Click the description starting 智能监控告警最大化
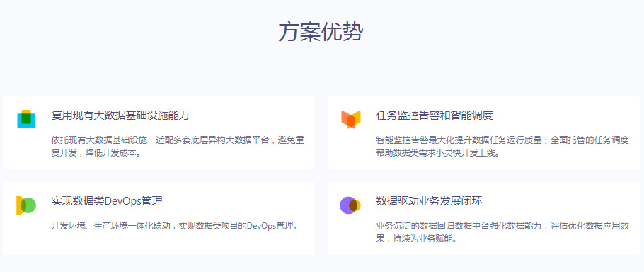Viewport: 644px width, 272px height. point(502,147)
